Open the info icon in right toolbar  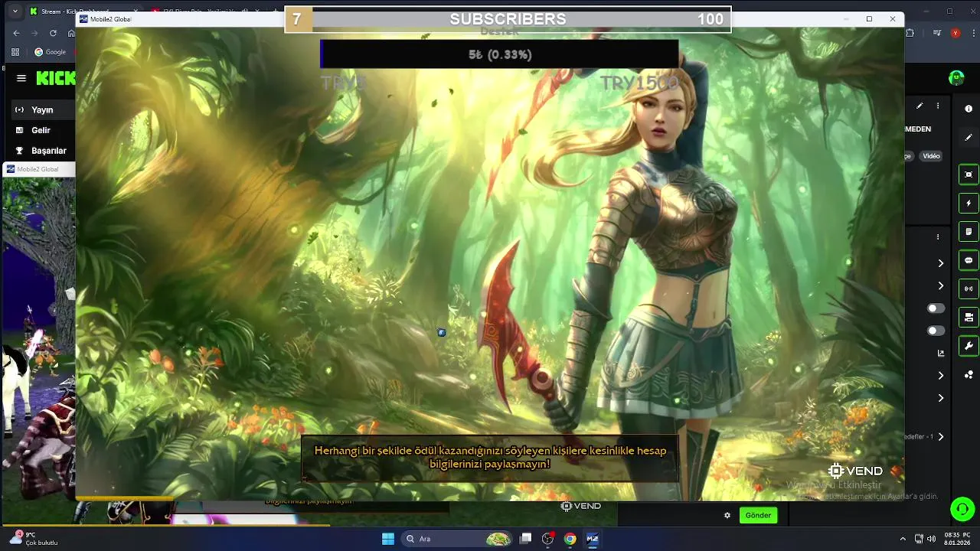coord(969,109)
